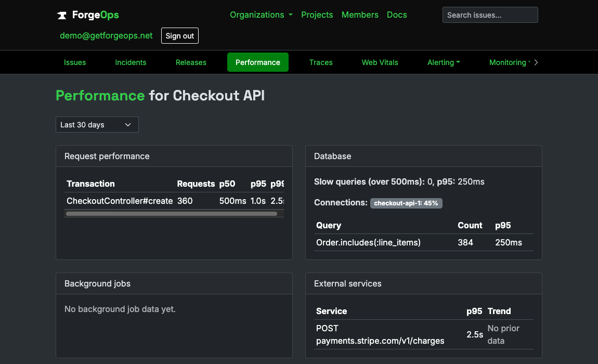
Task: Open the Web Vitals tab
Action: [380, 62]
